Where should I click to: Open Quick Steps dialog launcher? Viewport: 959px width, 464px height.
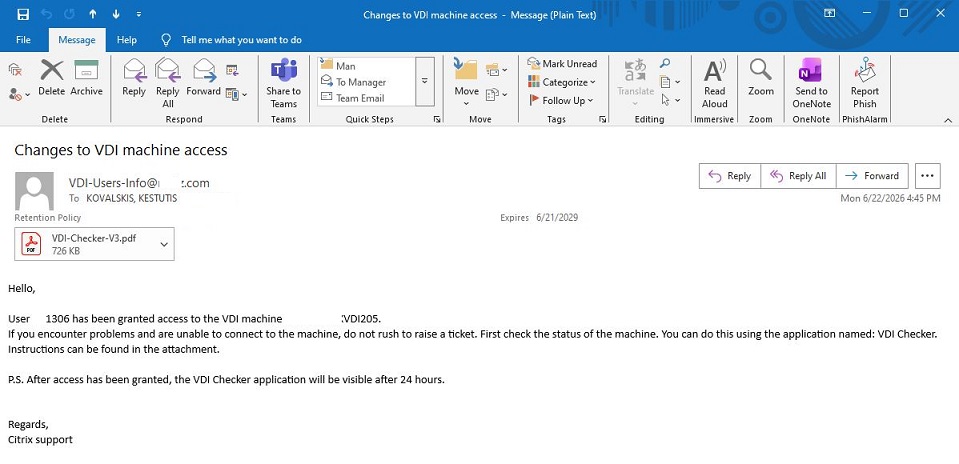click(x=437, y=119)
